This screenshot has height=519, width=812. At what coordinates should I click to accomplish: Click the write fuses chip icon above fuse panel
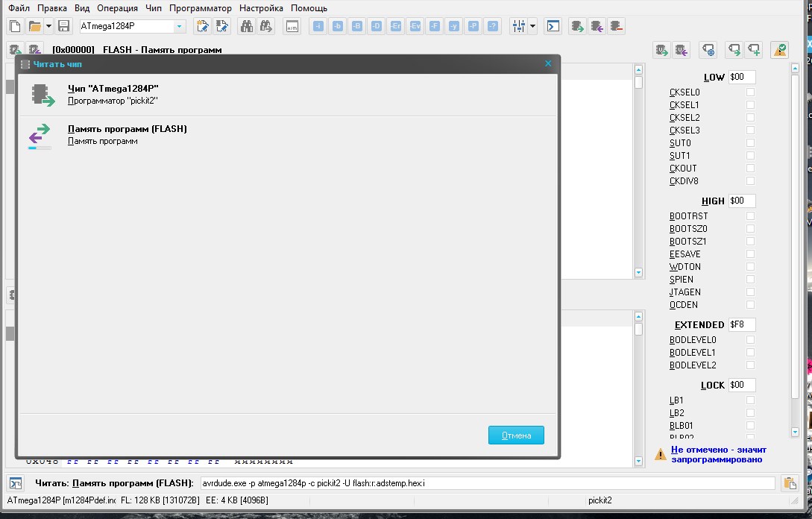click(x=681, y=50)
